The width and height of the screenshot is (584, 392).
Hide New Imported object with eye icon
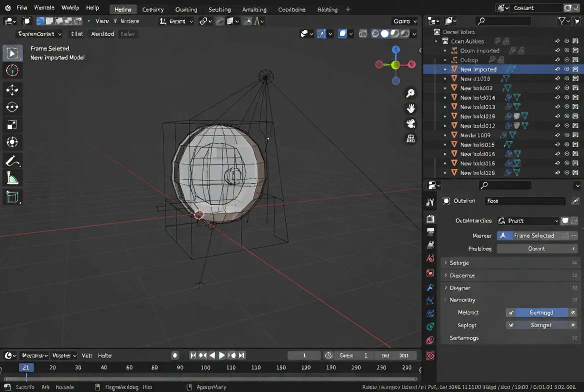[x=566, y=69]
